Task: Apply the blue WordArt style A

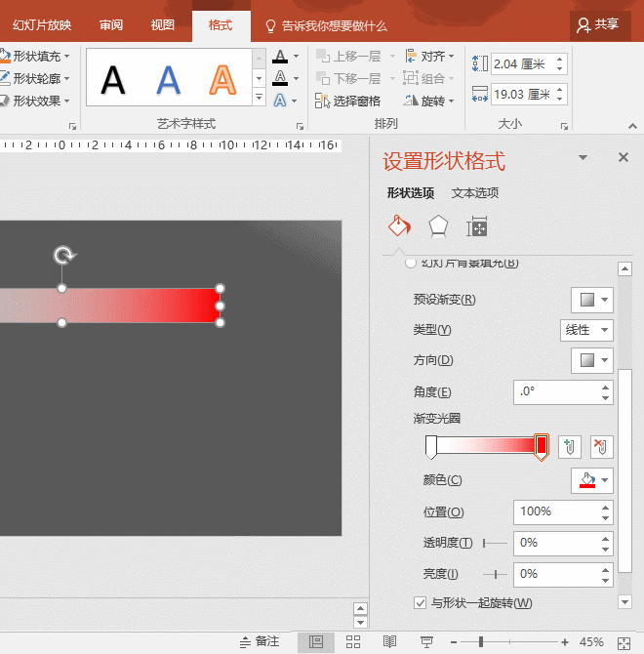Action: 169,79
